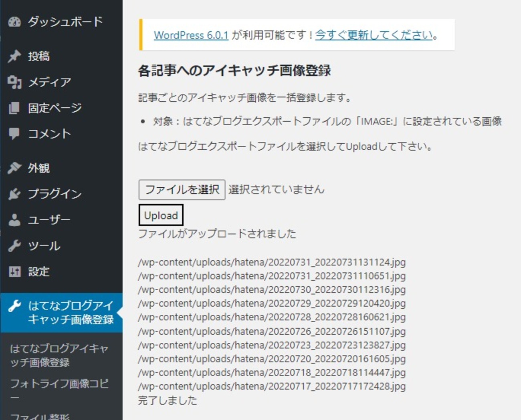Click the pushpin icon beside 投稿
Screen dimensions: 521x420
pyautogui.click(x=14, y=56)
